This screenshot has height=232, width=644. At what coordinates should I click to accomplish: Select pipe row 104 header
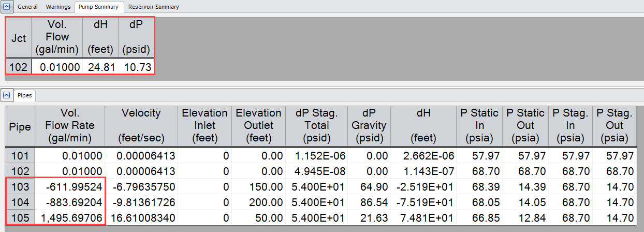pos(20,202)
